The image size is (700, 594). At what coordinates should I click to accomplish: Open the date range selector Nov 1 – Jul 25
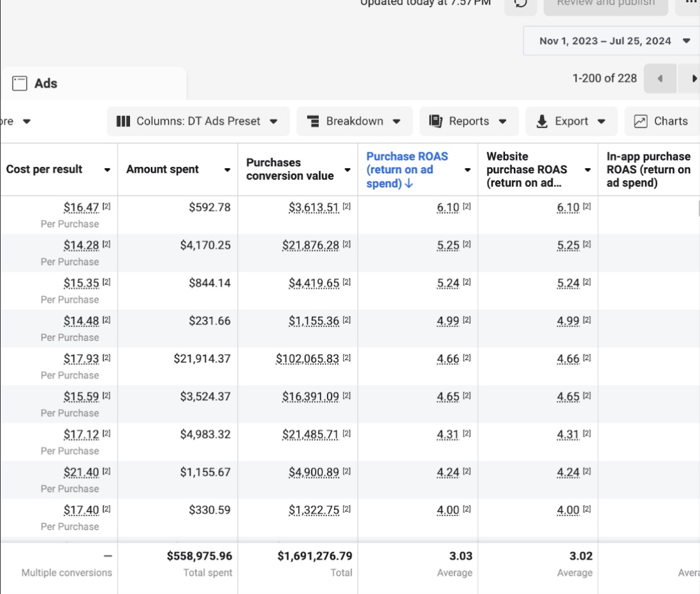click(609, 40)
